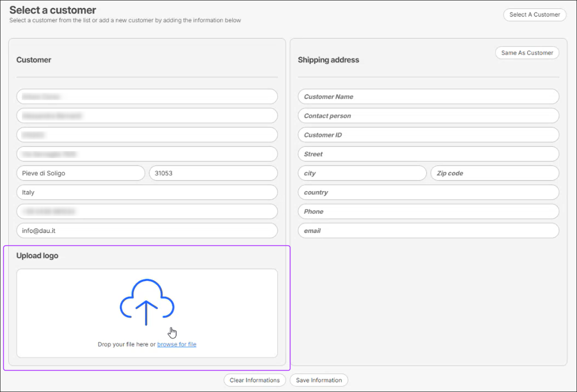Select the city input under Shipping address

(x=362, y=173)
